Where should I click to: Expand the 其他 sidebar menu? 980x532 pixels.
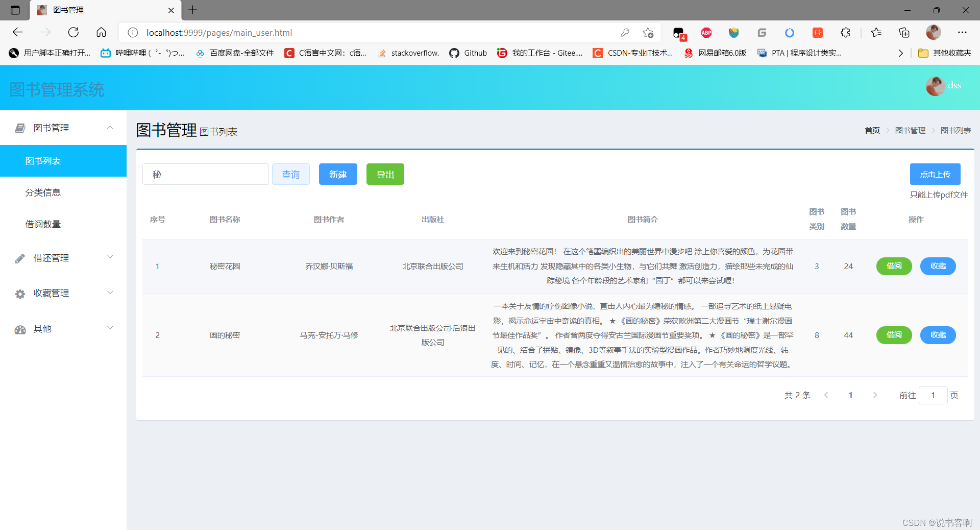point(63,329)
